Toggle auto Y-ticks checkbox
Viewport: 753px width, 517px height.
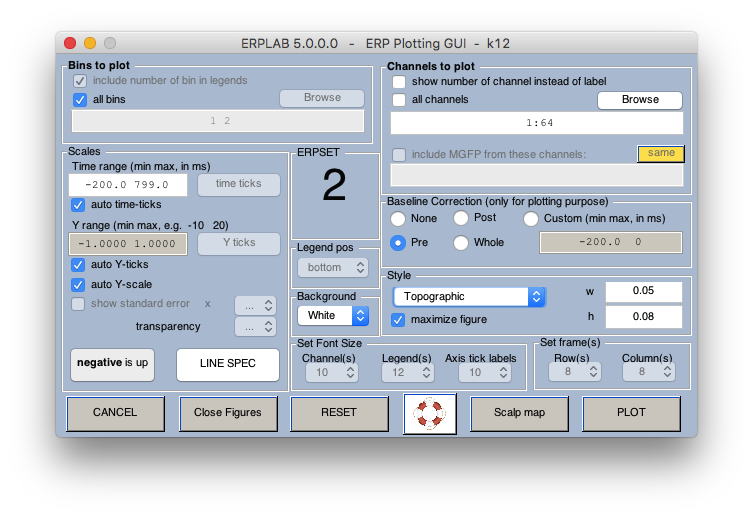tap(78, 265)
